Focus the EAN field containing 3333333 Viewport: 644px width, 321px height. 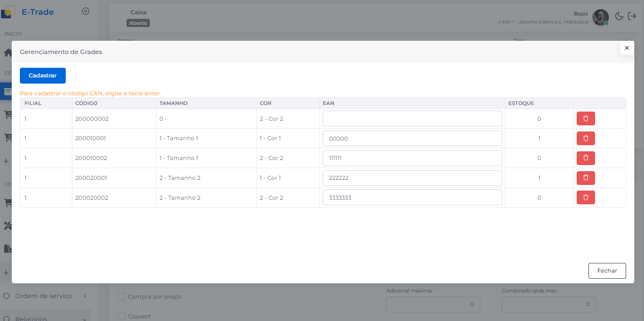point(412,198)
